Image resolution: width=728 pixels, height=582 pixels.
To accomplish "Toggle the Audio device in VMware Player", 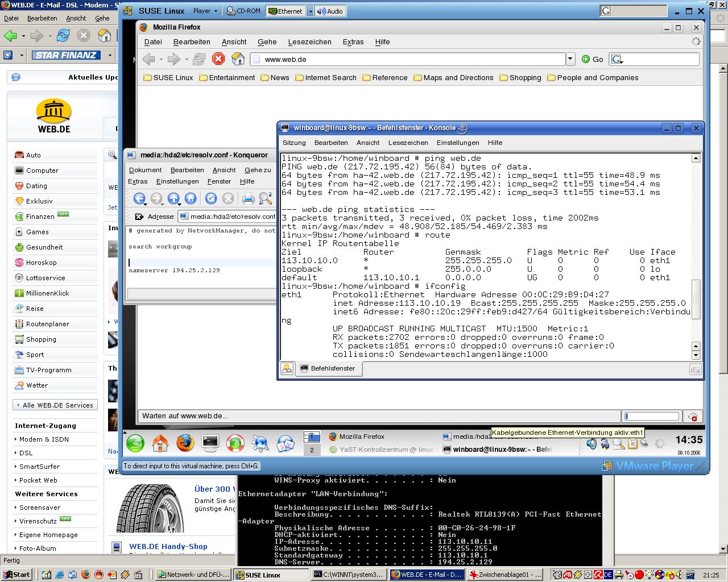I will 330,11.
